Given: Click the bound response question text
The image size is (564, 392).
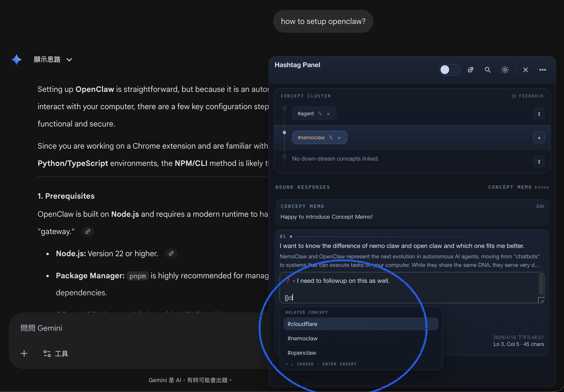Looking at the screenshot, I should coord(402,246).
